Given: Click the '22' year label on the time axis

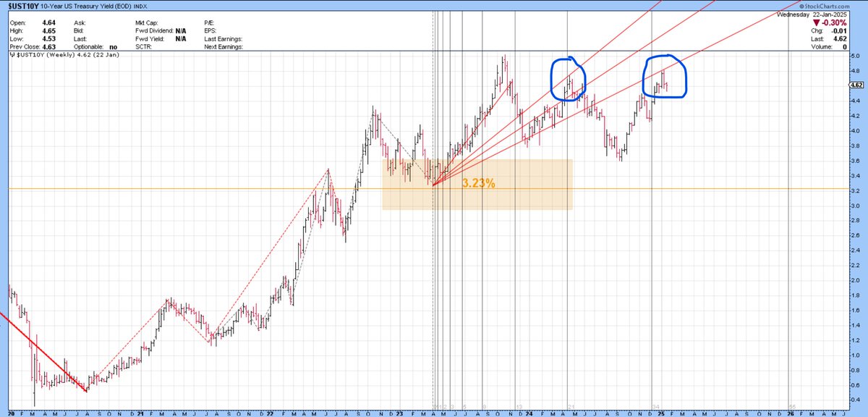Looking at the screenshot, I should [x=271, y=413].
